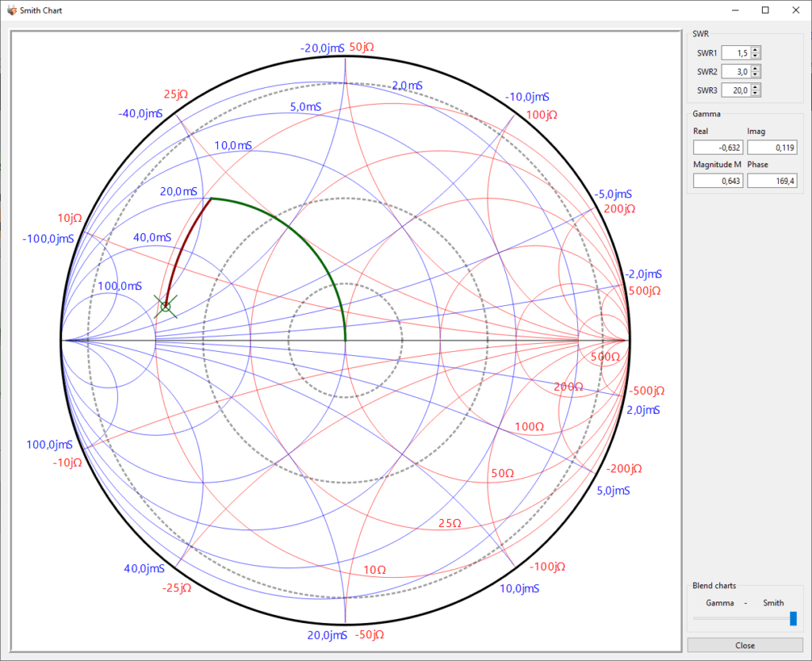
Task: Close window with title bar X
Action: tap(796, 10)
